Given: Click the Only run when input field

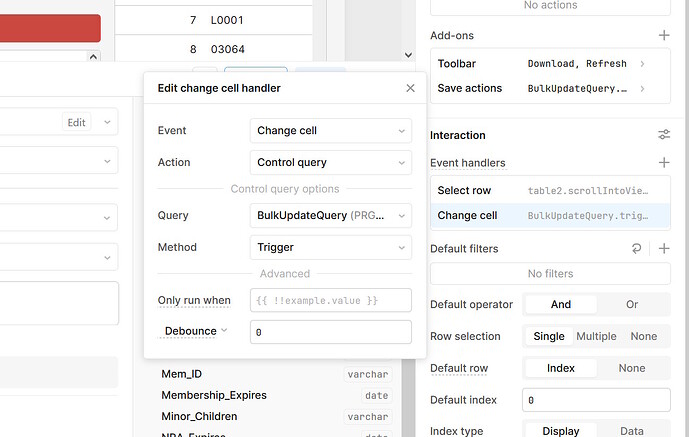Looking at the screenshot, I should [x=330, y=300].
